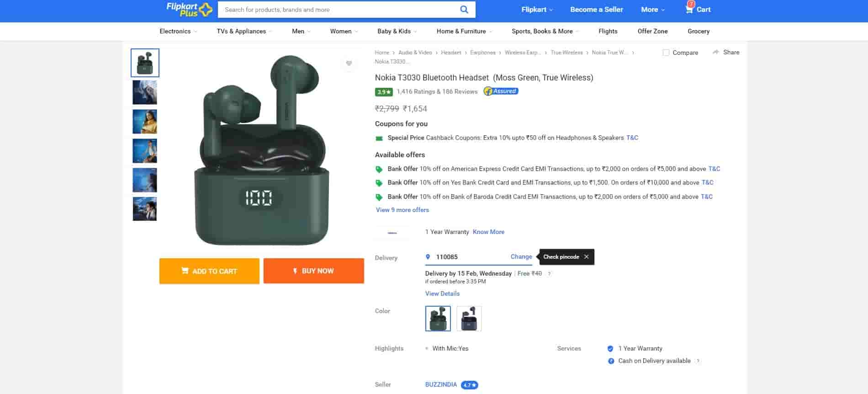This screenshot has width=868, height=394.
Task: Click the delivery charge question mark icon
Action: [549, 274]
